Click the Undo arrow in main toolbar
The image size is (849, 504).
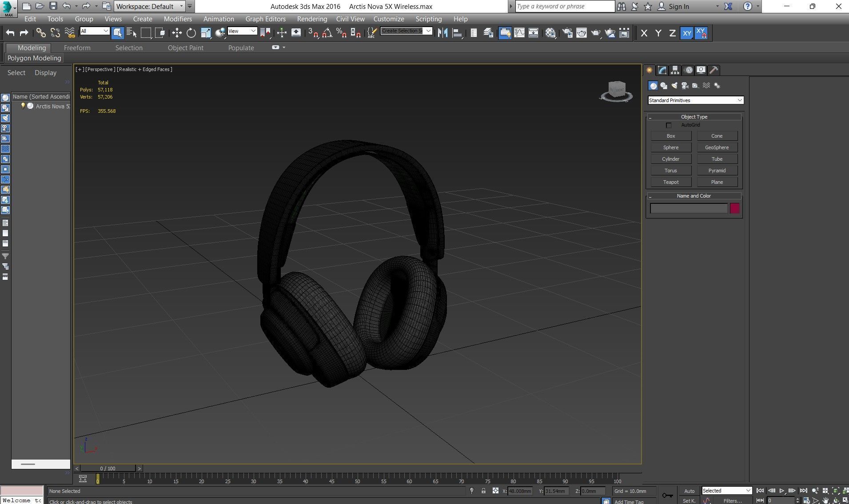[10, 33]
